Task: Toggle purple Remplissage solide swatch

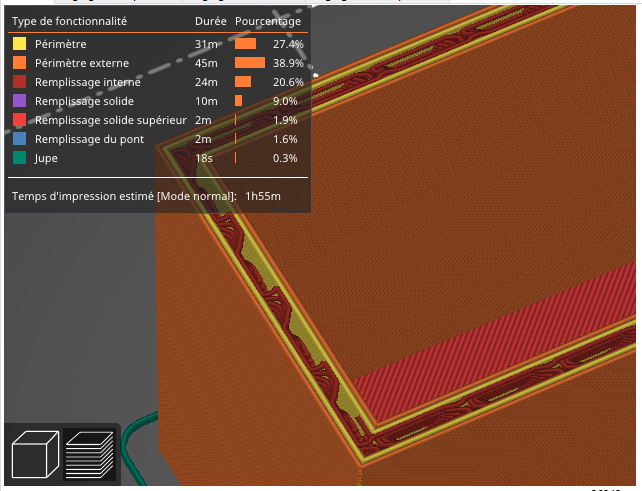Action: (19, 101)
